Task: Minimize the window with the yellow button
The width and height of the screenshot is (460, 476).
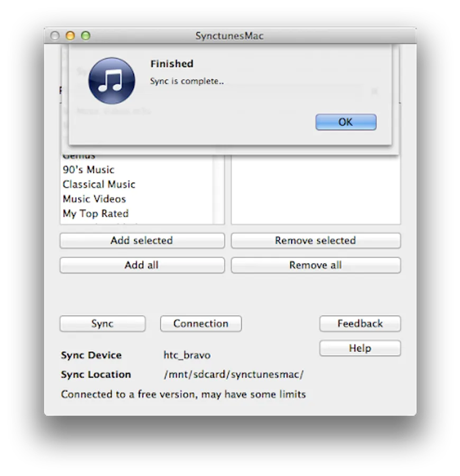Action: point(70,35)
